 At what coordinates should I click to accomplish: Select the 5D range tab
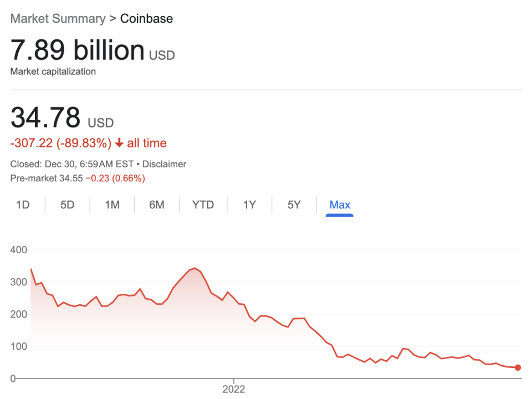click(67, 205)
